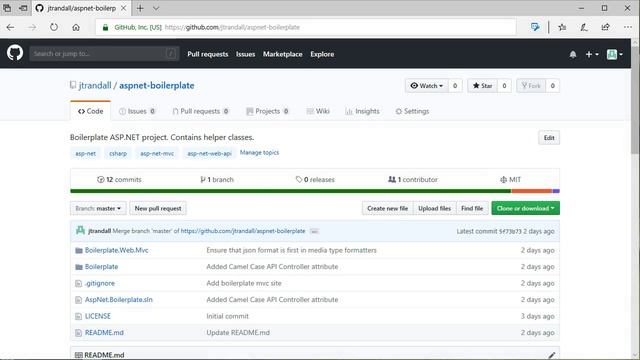Switch to the repository Pull requests tab
Viewport: 640px width, 360px height.
point(200,111)
